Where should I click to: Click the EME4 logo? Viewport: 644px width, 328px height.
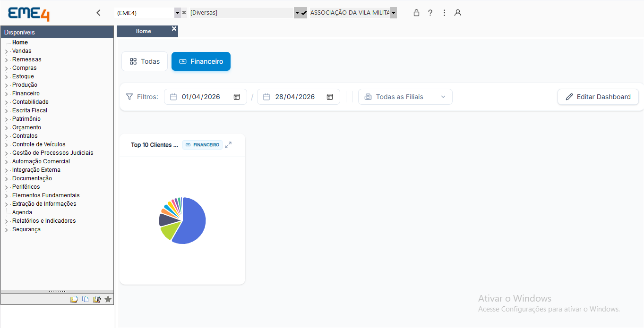coord(29,13)
